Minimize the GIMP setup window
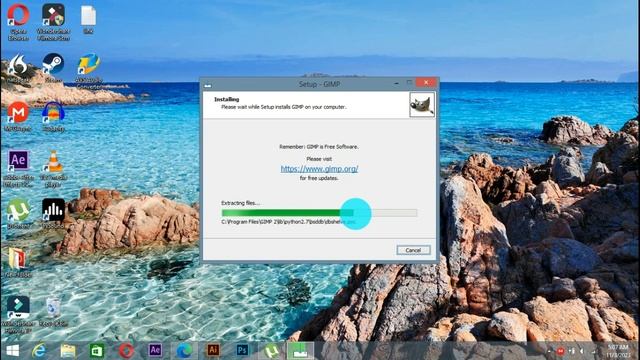This screenshot has height=360, width=640. click(396, 83)
